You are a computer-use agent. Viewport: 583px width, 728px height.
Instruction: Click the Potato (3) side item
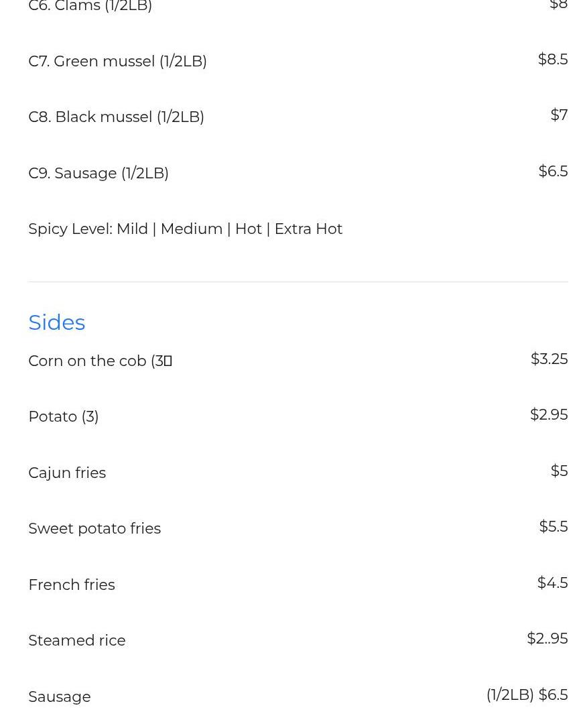[x=64, y=416]
